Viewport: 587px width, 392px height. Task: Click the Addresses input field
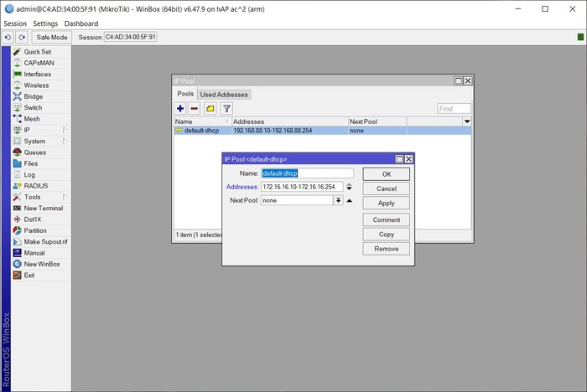click(302, 187)
